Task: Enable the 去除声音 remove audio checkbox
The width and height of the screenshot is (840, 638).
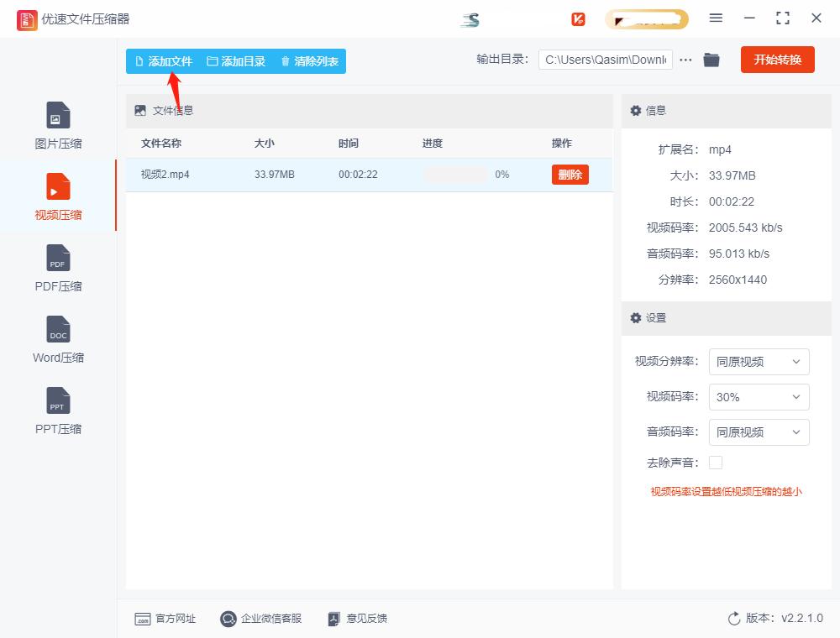Action: pos(715,462)
